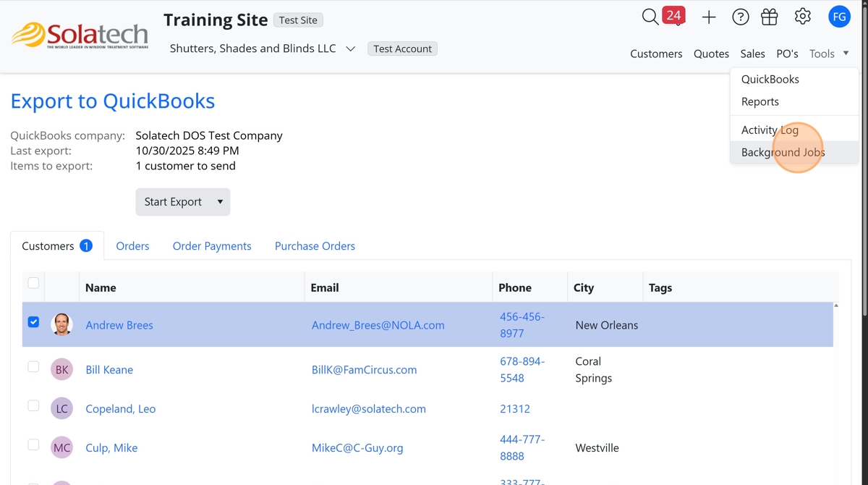Go to the PO's navigation item
868x485 pixels.
[787, 54]
